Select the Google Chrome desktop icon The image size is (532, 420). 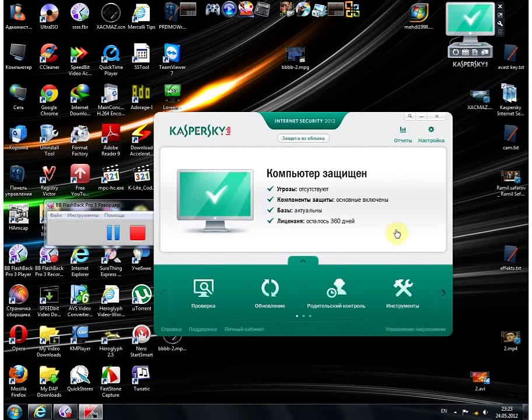coord(49,100)
